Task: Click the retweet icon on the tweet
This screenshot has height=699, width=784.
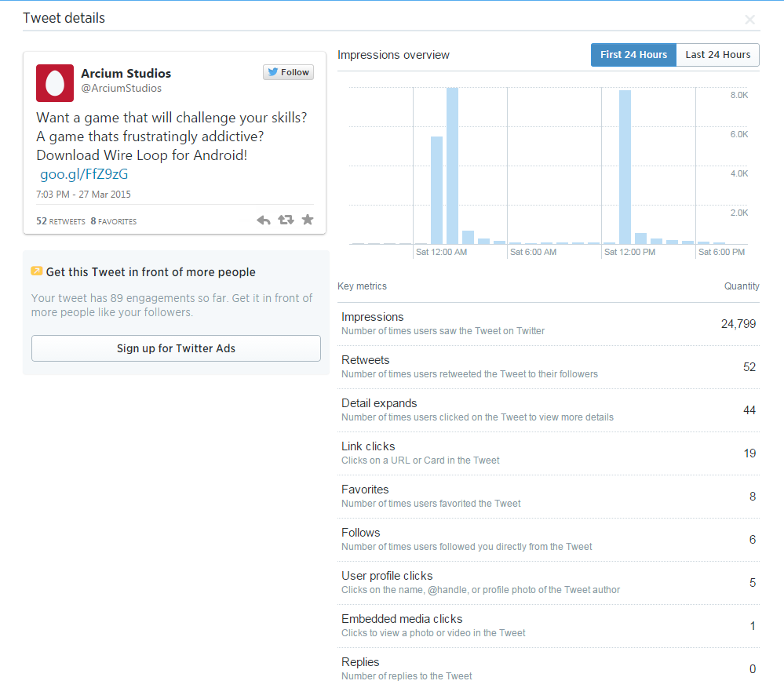Action: tap(286, 220)
